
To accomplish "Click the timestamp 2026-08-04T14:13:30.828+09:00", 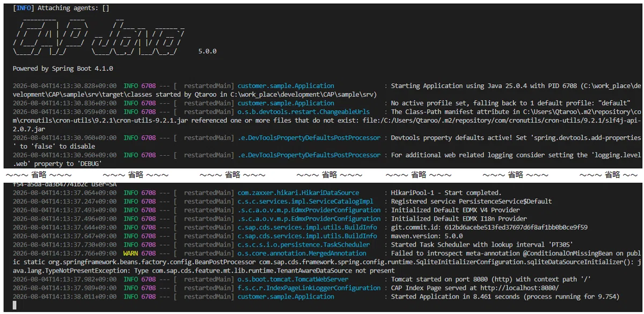I will (x=65, y=86).
